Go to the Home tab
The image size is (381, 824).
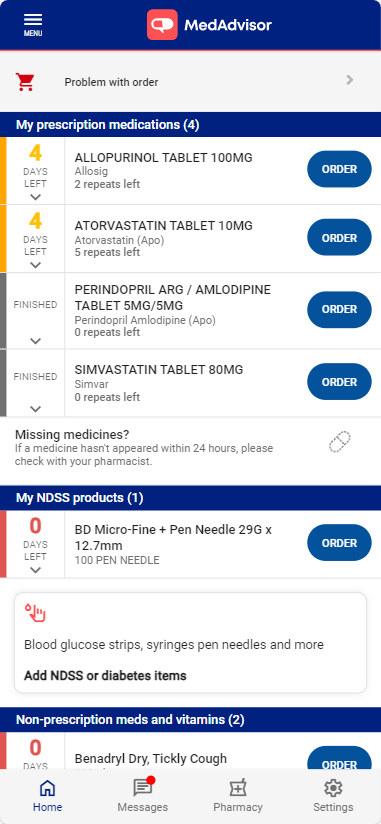(x=47, y=795)
